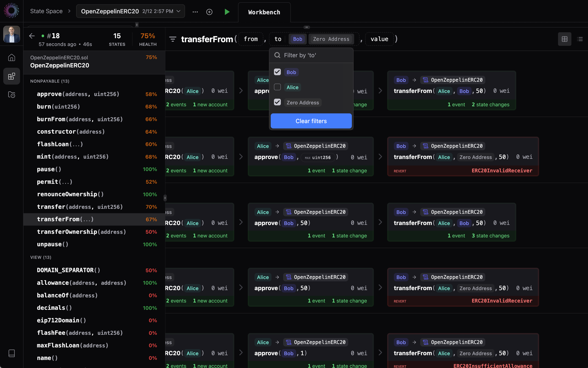Switch to table grid view icon
The width and height of the screenshot is (588, 368).
[x=564, y=39]
